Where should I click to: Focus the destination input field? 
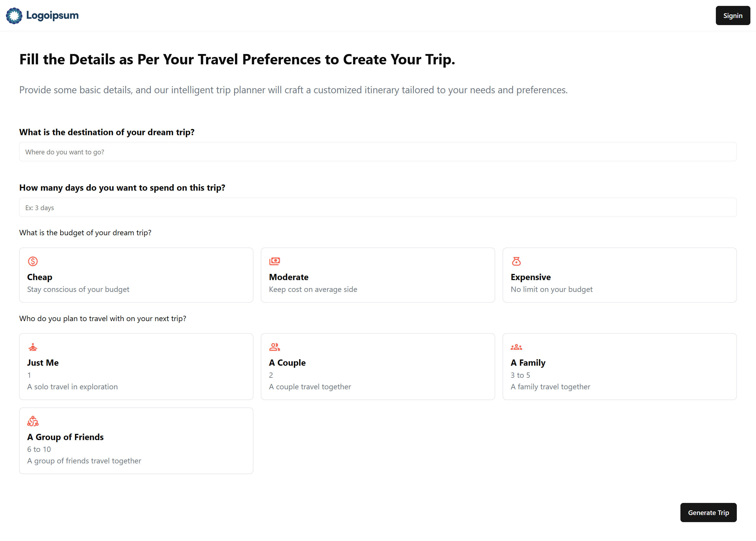pos(378,152)
